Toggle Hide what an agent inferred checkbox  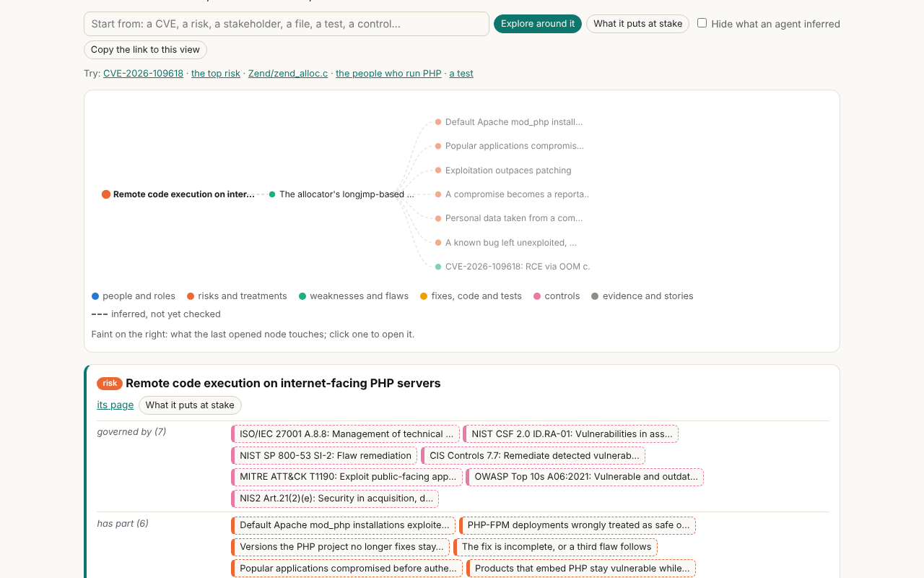[x=702, y=23]
